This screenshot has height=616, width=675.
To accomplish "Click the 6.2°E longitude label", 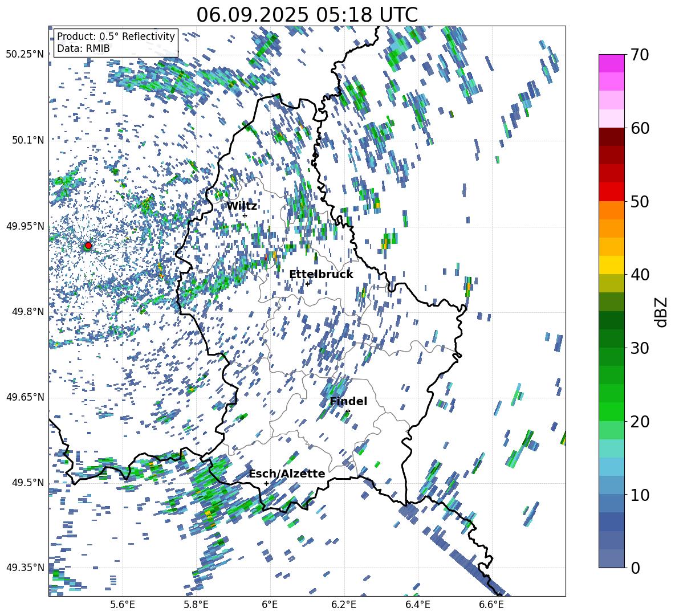I will (x=344, y=605).
